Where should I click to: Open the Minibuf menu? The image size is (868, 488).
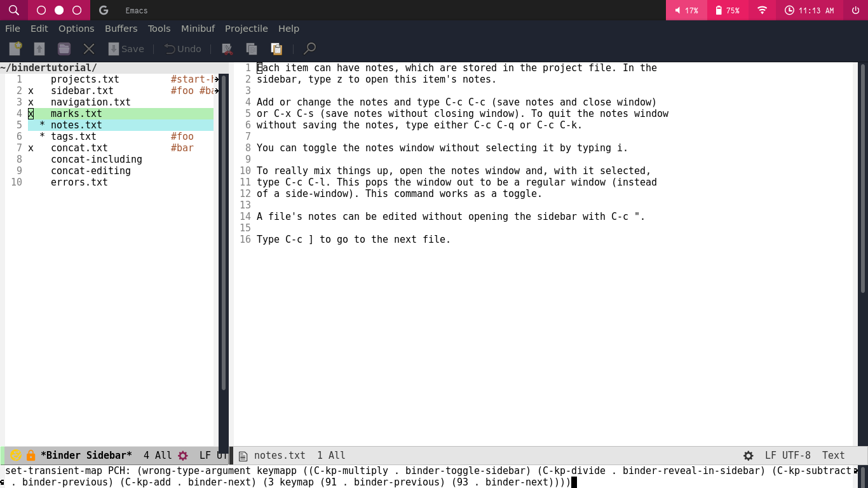(x=198, y=29)
